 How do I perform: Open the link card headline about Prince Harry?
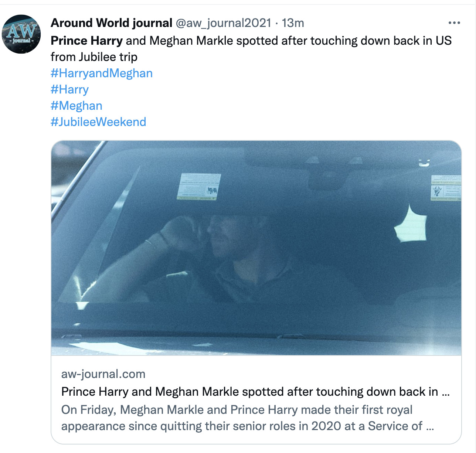pos(255,392)
